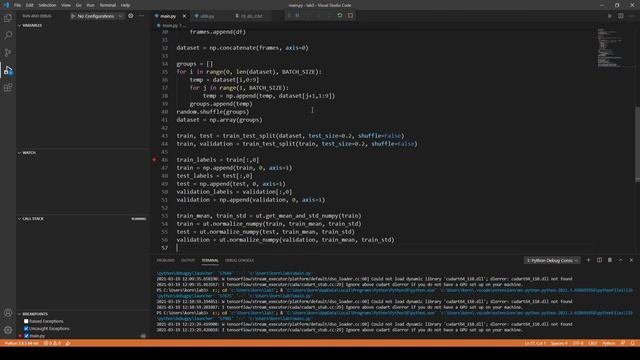Change CRLF line ending in status bar
The image size is (640, 360).
click(593, 343)
